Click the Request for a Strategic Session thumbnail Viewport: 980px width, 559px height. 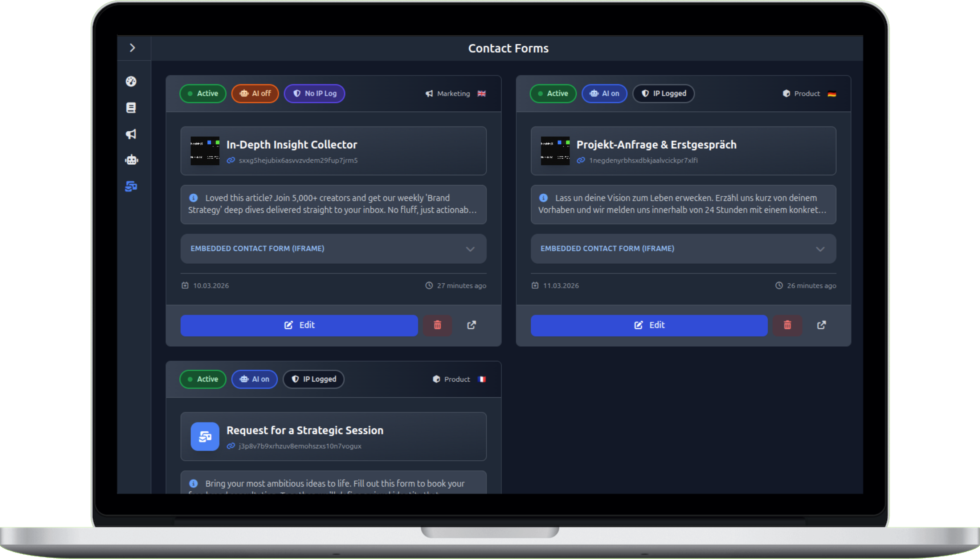click(205, 436)
